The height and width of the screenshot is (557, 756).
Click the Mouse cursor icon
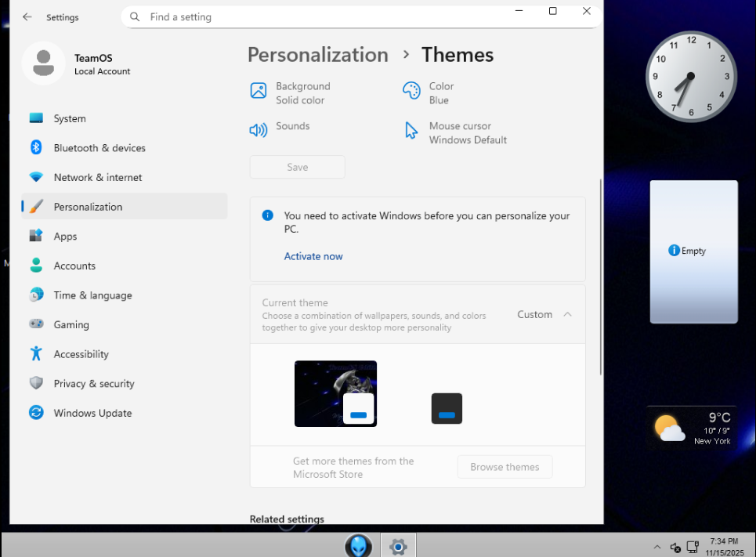coord(411,130)
